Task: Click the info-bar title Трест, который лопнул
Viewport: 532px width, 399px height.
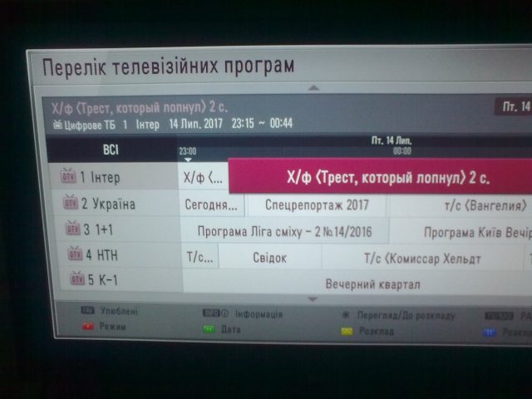Action: 140,108
